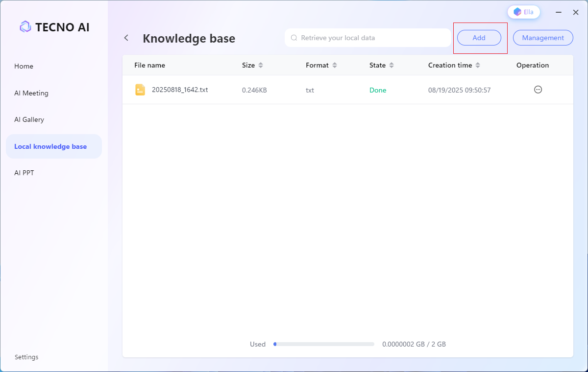Click the Used storage progress bar
This screenshot has height=372, width=588.
pyautogui.click(x=323, y=344)
